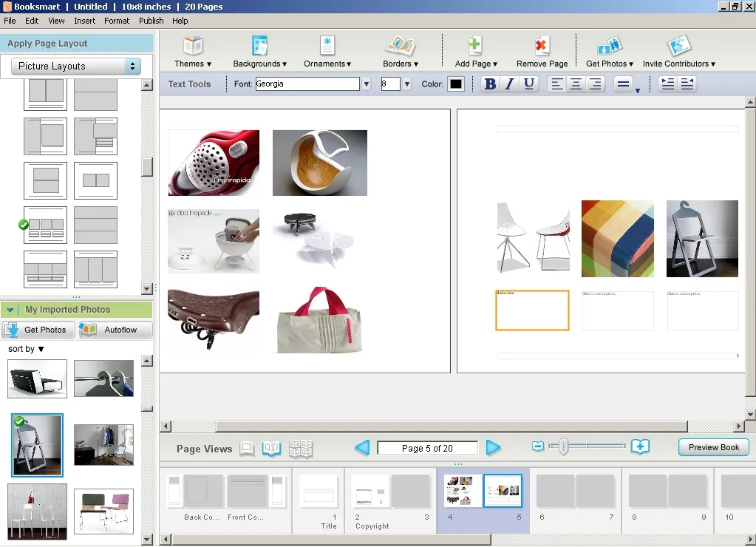This screenshot has height=547, width=756.
Task: Click the Remove Page icon
Action: coord(542,46)
